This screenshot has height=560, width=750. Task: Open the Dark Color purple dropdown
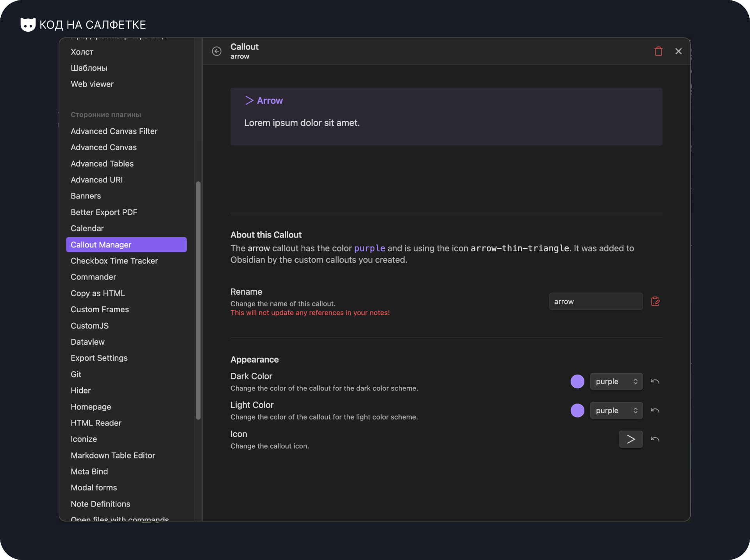click(616, 381)
